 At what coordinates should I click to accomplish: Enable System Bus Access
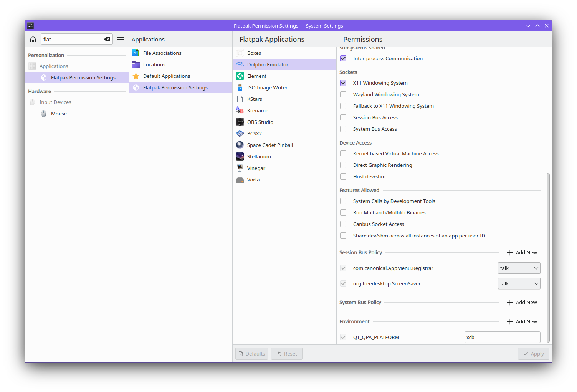(x=343, y=129)
